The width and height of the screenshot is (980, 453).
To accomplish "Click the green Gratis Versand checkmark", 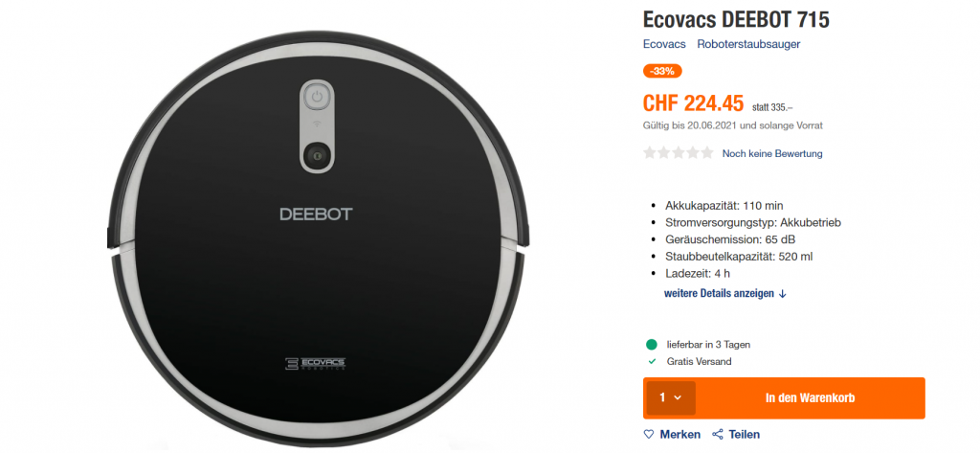I will [652, 362].
